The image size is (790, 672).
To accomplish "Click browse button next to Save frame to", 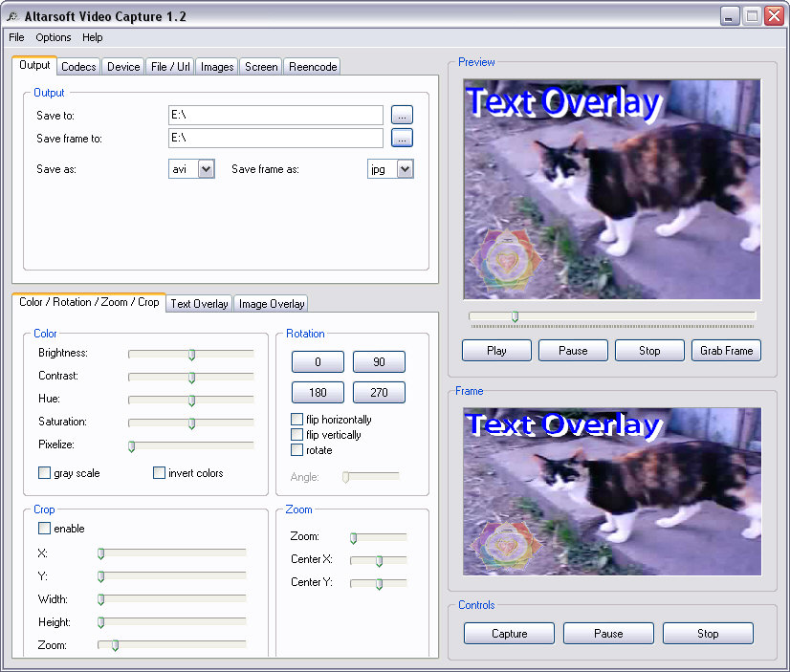I will [402, 138].
